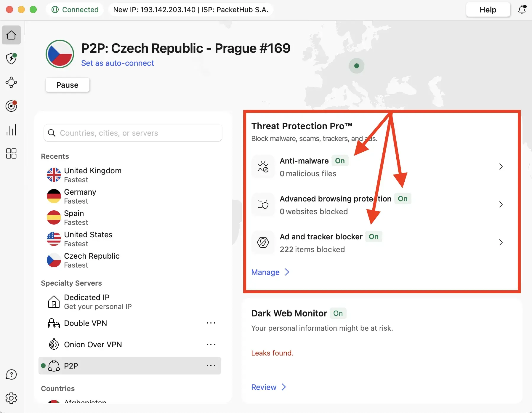This screenshot has width=532, height=413.
Task: Click the Pause button
Action: (x=68, y=85)
